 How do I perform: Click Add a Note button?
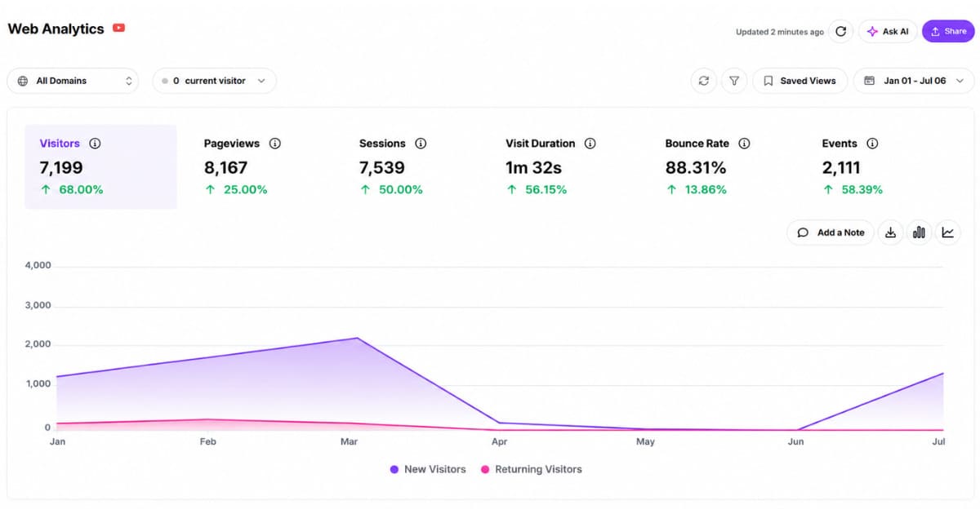point(831,233)
